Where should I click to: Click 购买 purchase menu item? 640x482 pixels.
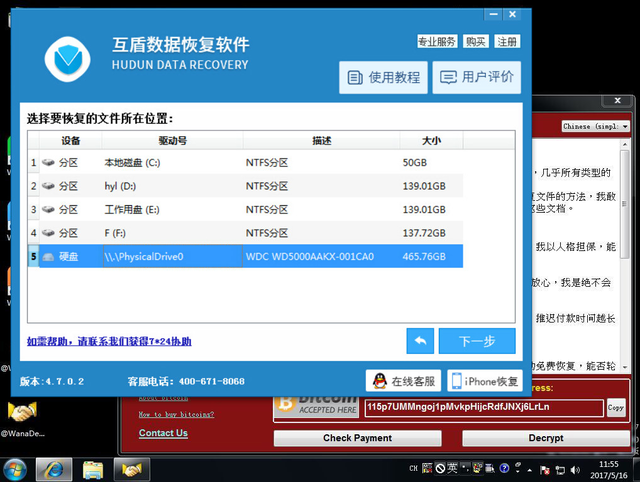pos(476,42)
